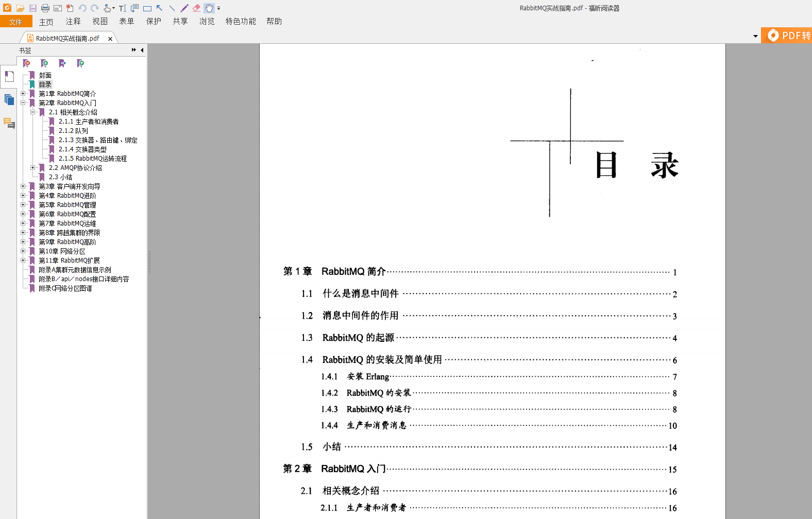Expand the 第11章 RabbitMQ扩展 bookmark

[x=23, y=261]
